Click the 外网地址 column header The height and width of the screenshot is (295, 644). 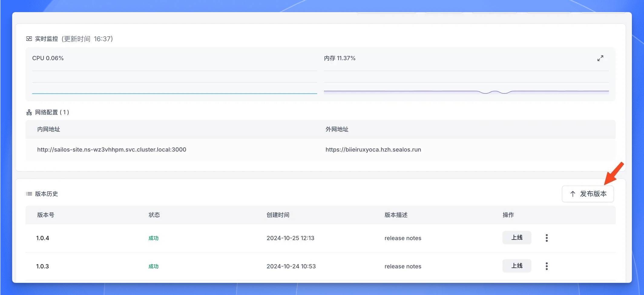tap(337, 129)
